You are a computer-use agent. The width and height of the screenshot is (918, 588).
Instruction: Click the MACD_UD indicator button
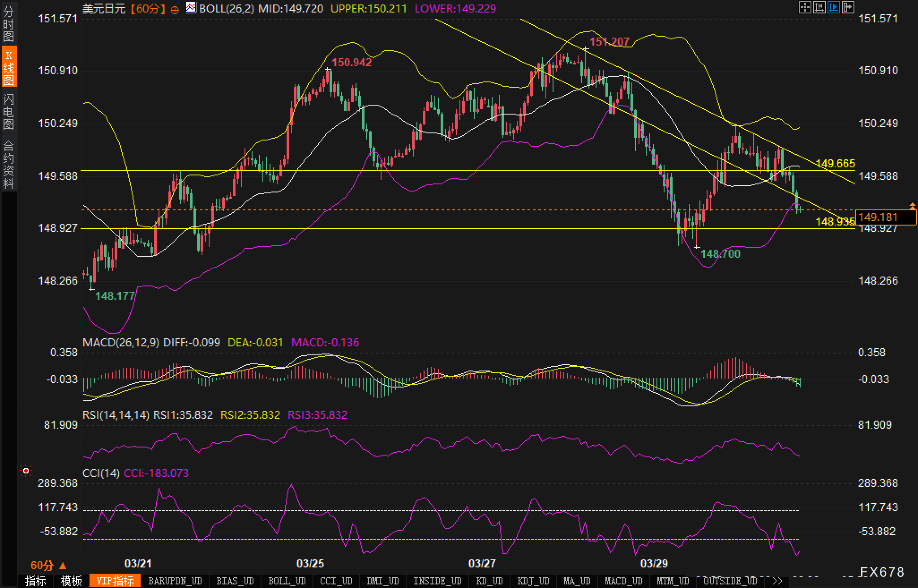623,581
